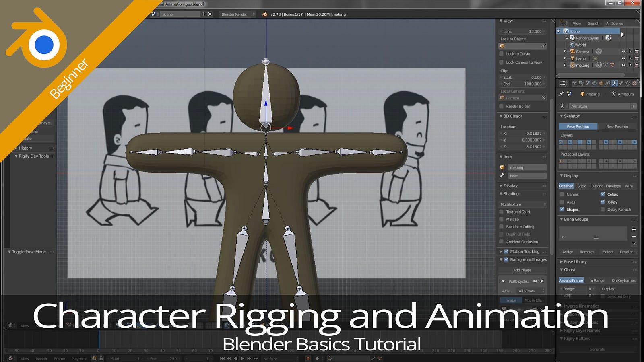This screenshot has width=644, height=362.
Task: Clear Local Camera with the X icon
Action: 543,98
